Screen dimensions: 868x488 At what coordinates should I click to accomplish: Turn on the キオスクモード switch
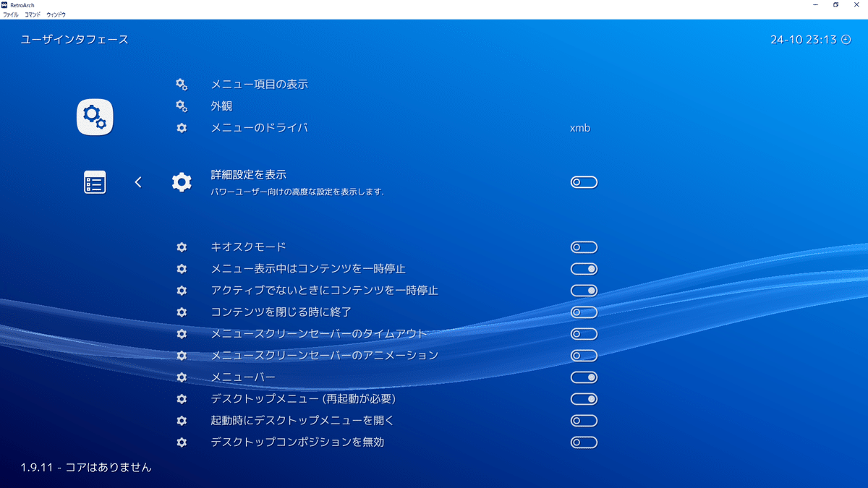[x=584, y=247]
